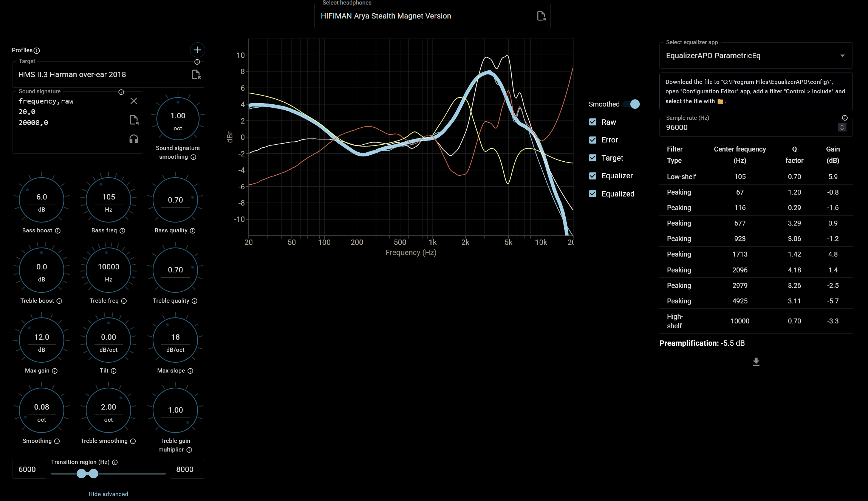Click the 8000 transition region input field
This screenshot has width=868, height=501.
click(x=187, y=469)
